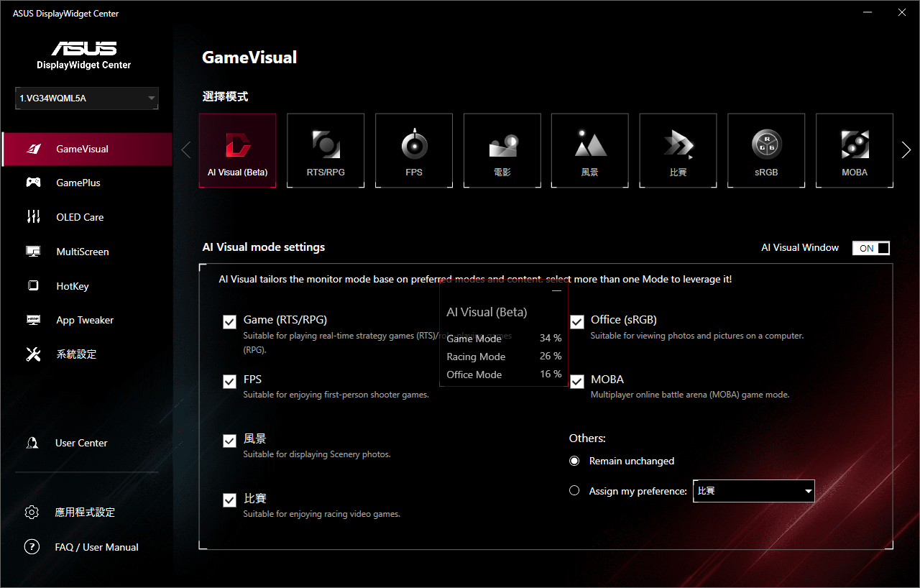Choose the 風景 scenery mode tile
Screen dimensions: 920x588
(590, 150)
